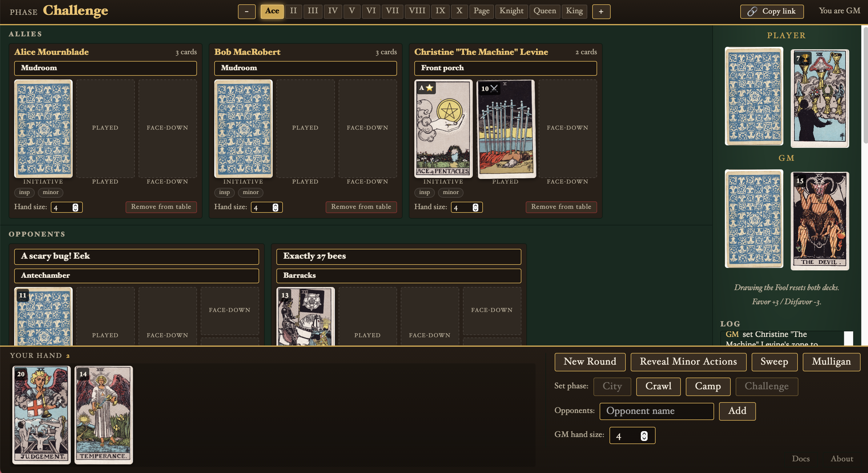Click Reveal Minor Actions
Image resolution: width=868 pixels, height=473 pixels.
pyautogui.click(x=688, y=362)
